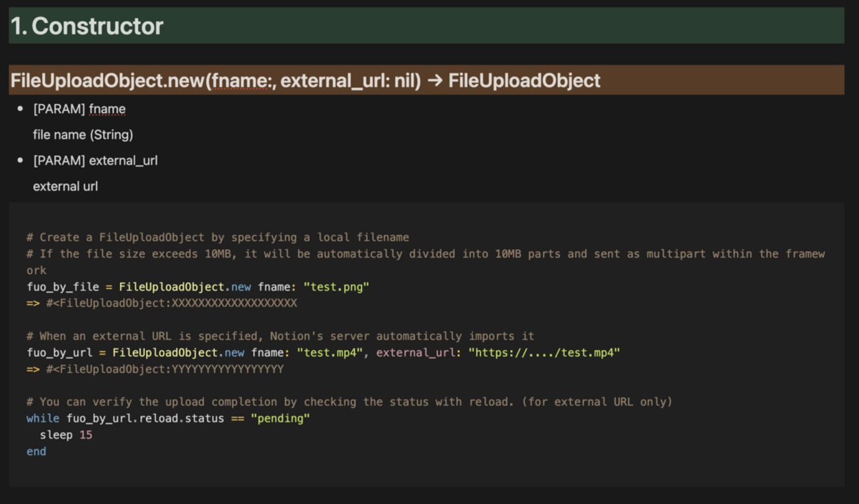This screenshot has width=859, height=504.
Task: Click the comment about verifying upload completion
Action: [x=350, y=402]
